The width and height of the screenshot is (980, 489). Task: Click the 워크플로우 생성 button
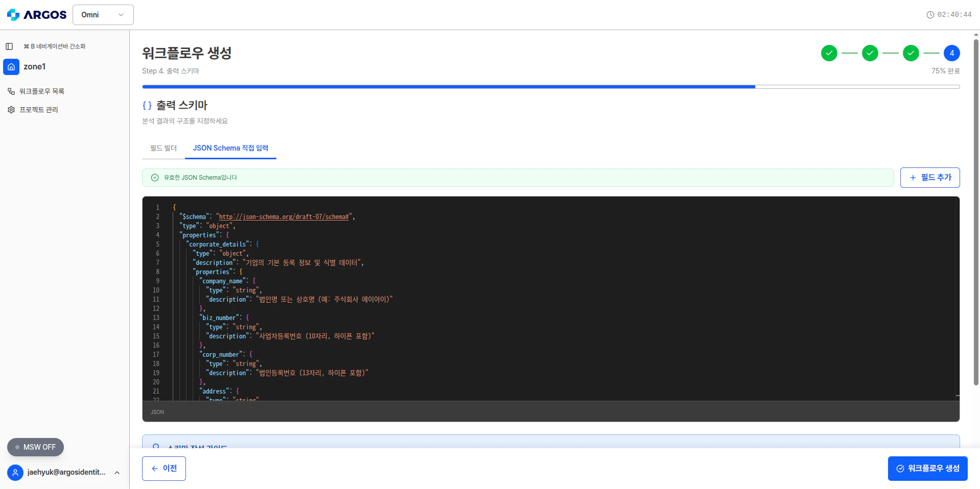[x=928, y=469]
